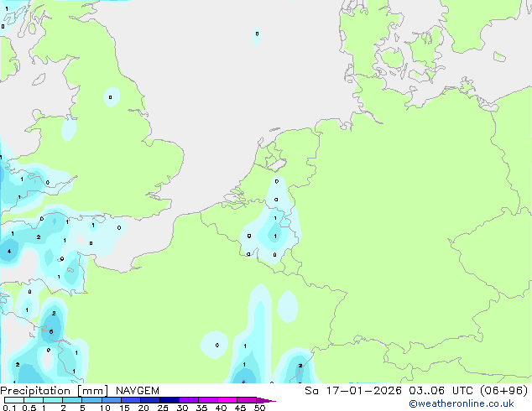Click the NAVGEM model label
Image resolution: width=532 pixels, height=411 pixels.
138,391
